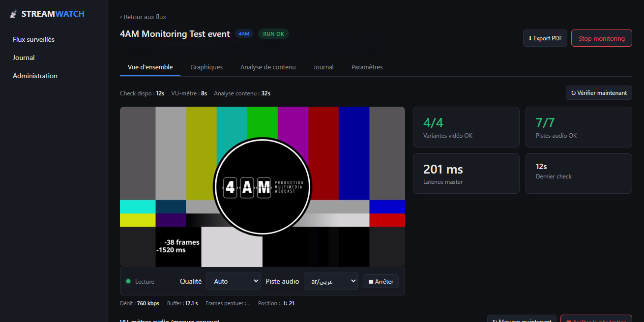Click the Analyse contenu 32s value
This screenshot has height=322, width=644.
coord(266,93)
